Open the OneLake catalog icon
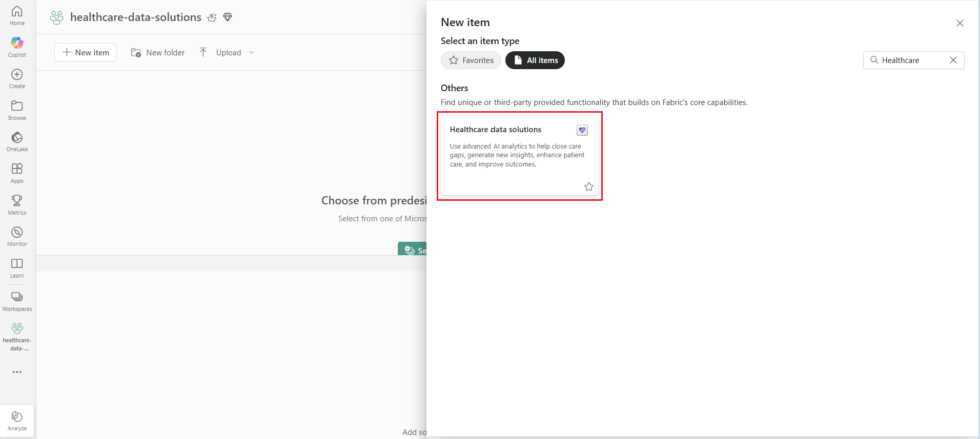The height and width of the screenshot is (439, 980). pos(17,141)
